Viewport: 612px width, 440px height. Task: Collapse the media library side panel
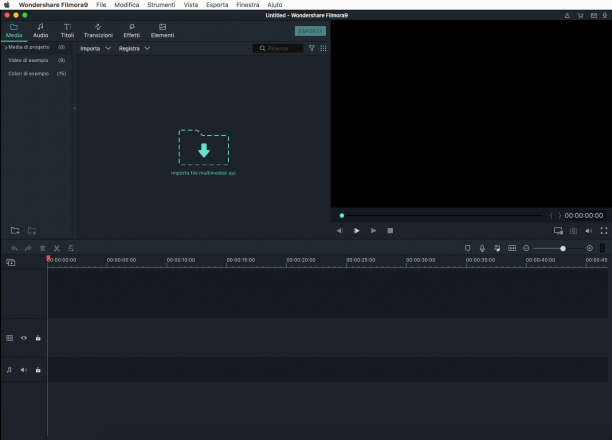(x=75, y=108)
